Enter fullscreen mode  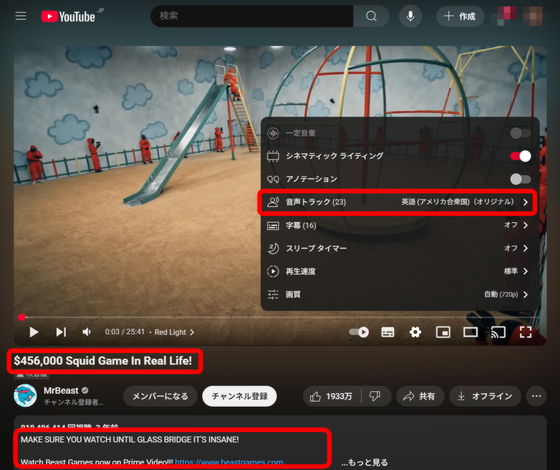526,332
